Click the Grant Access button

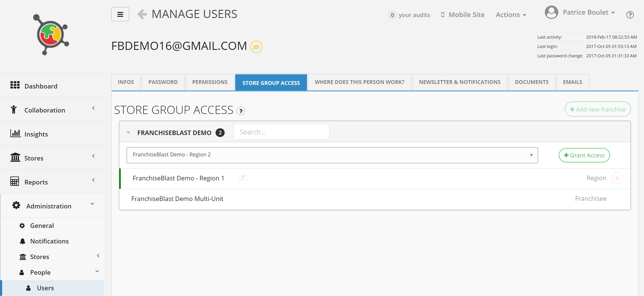[x=584, y=155]
